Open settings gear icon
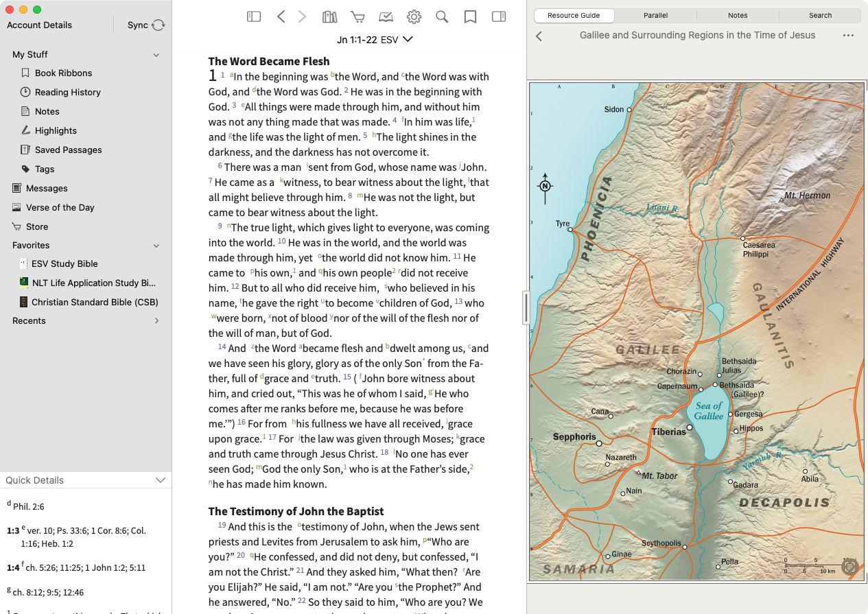The width and height of the screenshot is (868, 614). (x=414, y=16)
